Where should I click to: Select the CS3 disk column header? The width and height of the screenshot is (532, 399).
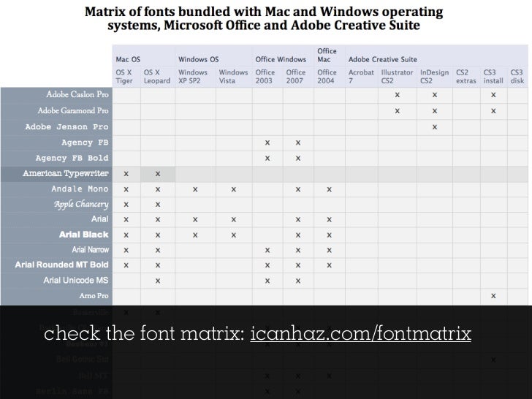tap(517, 77)
